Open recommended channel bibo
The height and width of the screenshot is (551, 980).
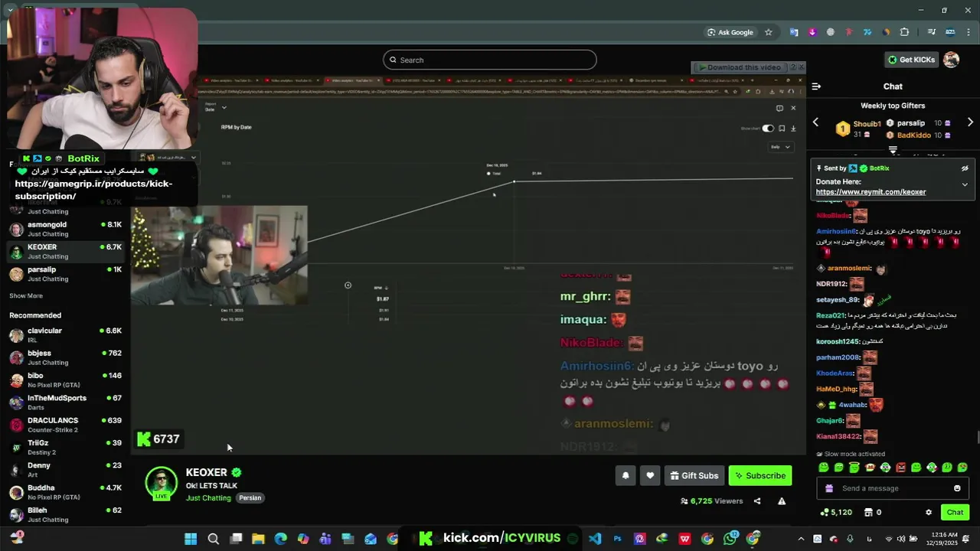65,380
